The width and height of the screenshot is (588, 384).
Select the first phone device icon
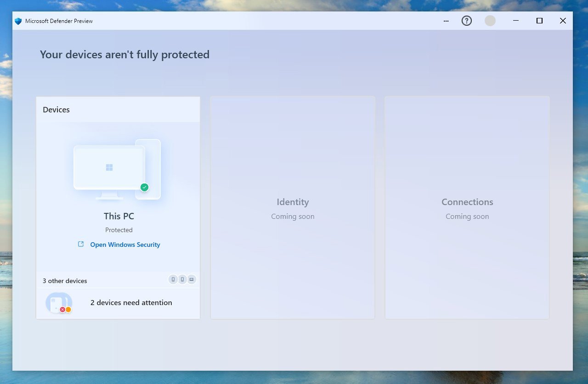click(173, 279)
